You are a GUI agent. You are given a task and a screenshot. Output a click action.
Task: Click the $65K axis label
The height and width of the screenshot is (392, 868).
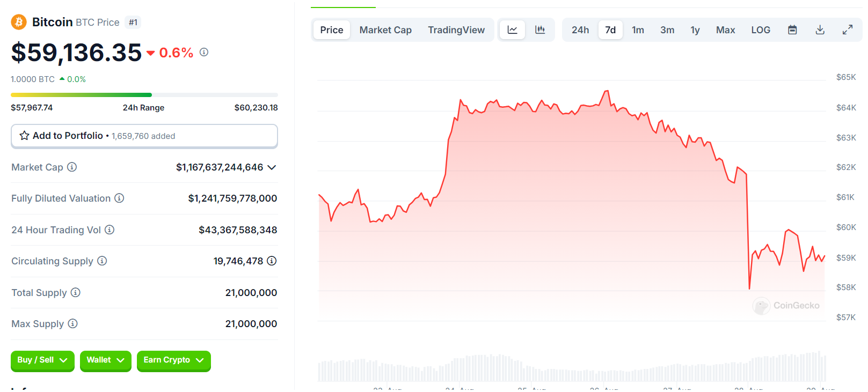click(846, 77)
